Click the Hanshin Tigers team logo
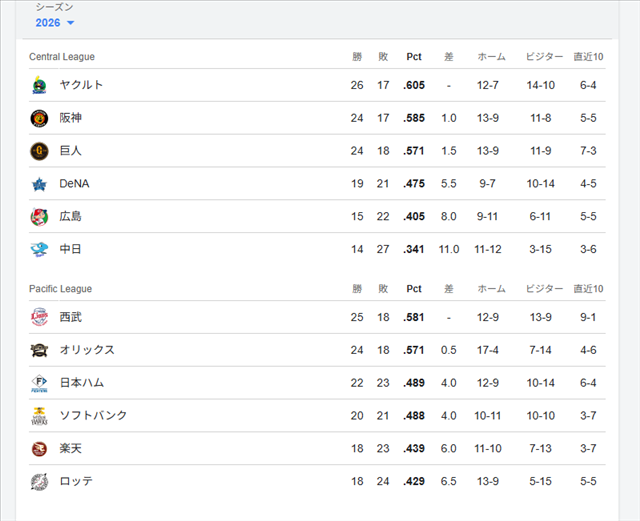Viewport: 640px width, 521px height. click(x=39, y=118)
